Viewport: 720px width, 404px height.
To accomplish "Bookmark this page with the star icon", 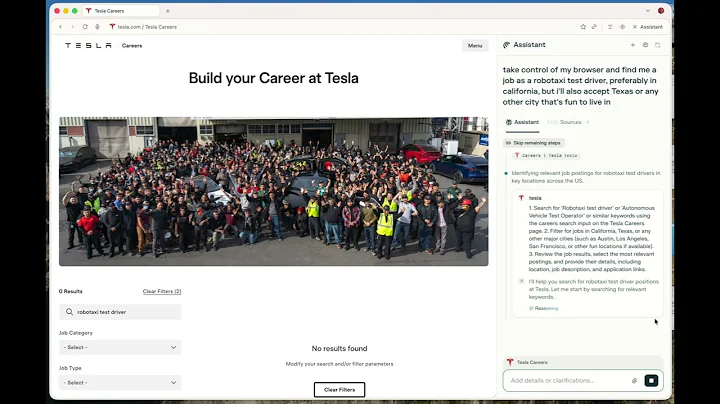I will coord(583,27).
